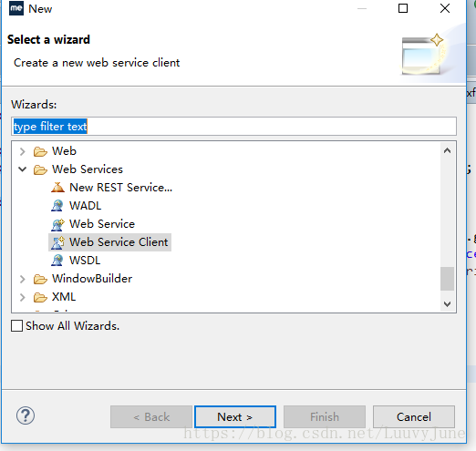
Task: Click the WADL wizard icon
Action: pyautogui.click(x=57, y=206)
